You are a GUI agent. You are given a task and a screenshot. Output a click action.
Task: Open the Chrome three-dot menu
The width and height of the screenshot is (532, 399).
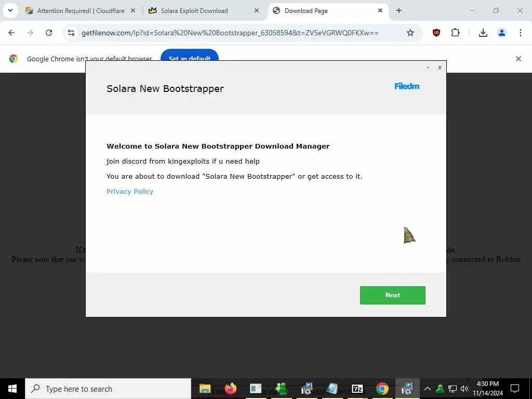pos(521,33)
